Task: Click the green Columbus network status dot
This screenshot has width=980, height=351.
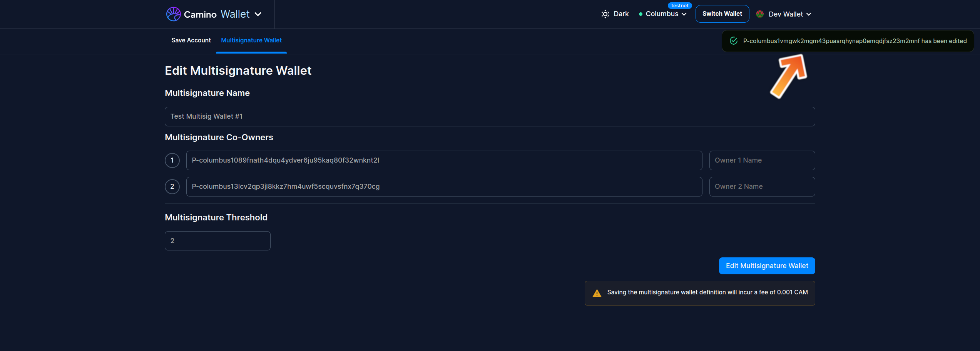Action: coord(641,14)
